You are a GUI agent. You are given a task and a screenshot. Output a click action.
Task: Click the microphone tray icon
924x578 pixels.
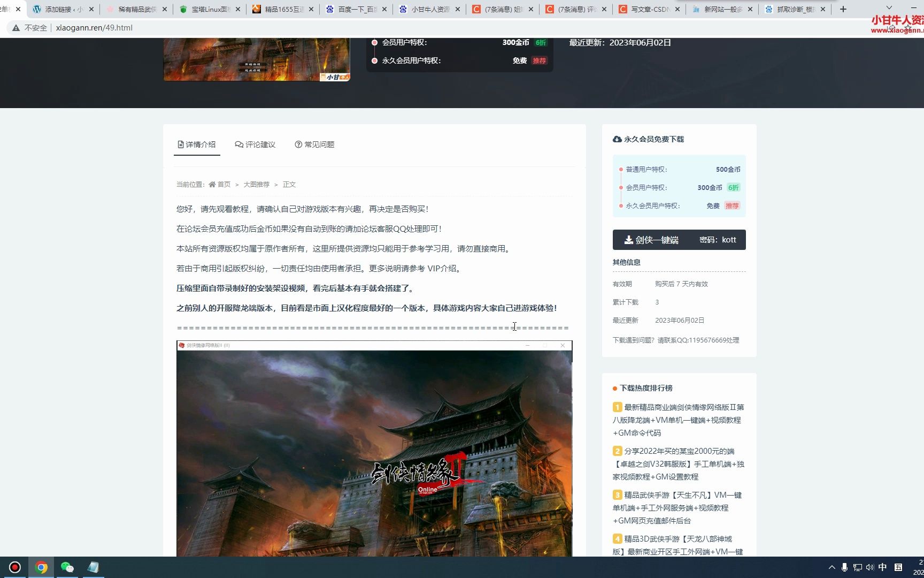tap(844, 567)
